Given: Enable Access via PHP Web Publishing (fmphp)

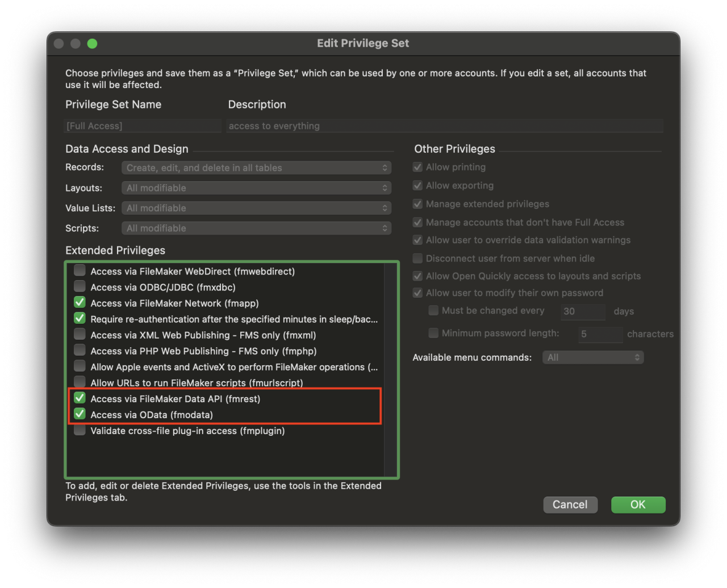Looking at the screenshot, I should [x=79, y=351].
